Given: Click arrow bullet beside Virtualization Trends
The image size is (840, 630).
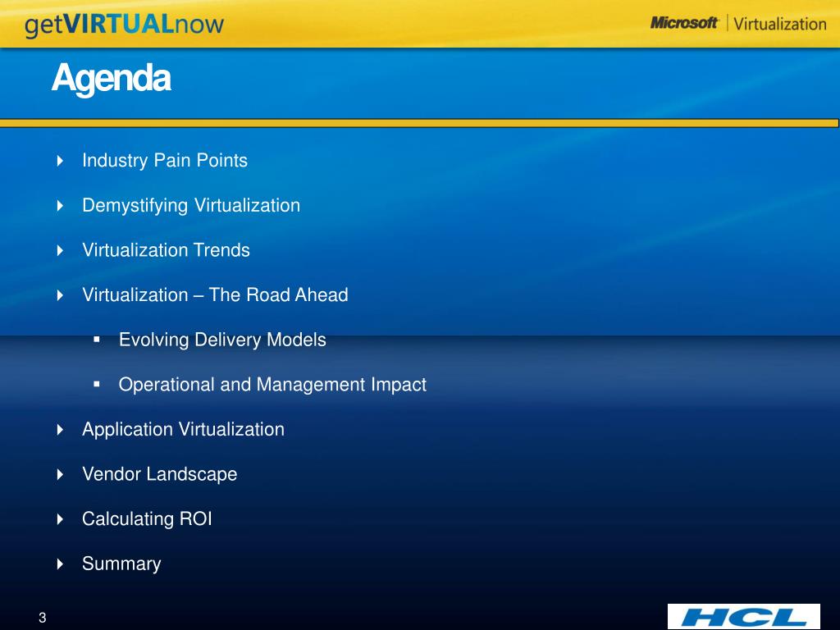Looking at the screenshot, I should pos(60,250).
